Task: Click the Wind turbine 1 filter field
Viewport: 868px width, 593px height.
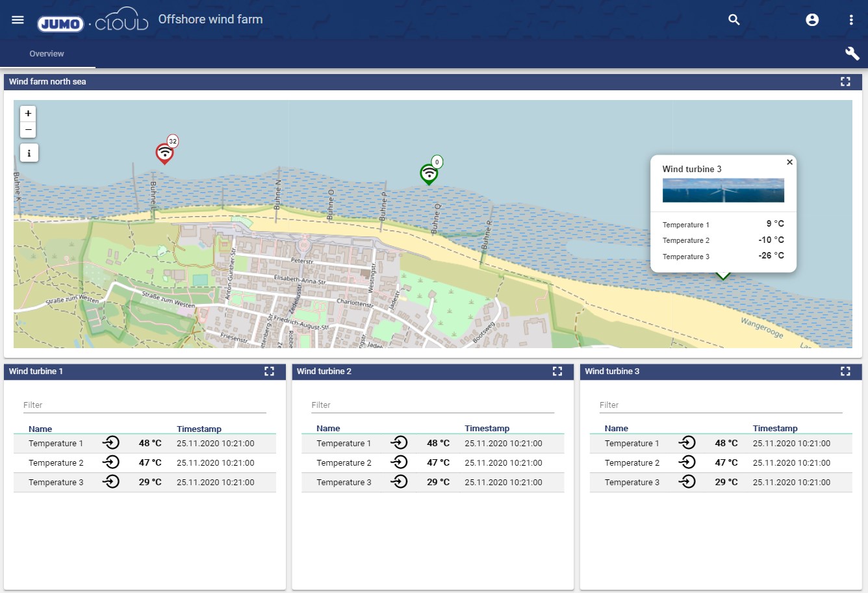Action: [x=144, y=405]
